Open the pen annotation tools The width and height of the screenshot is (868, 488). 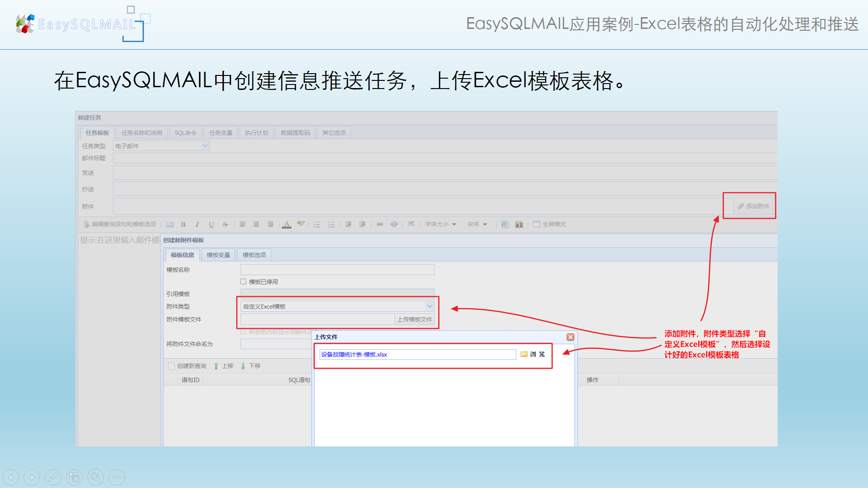pos(53,477)
